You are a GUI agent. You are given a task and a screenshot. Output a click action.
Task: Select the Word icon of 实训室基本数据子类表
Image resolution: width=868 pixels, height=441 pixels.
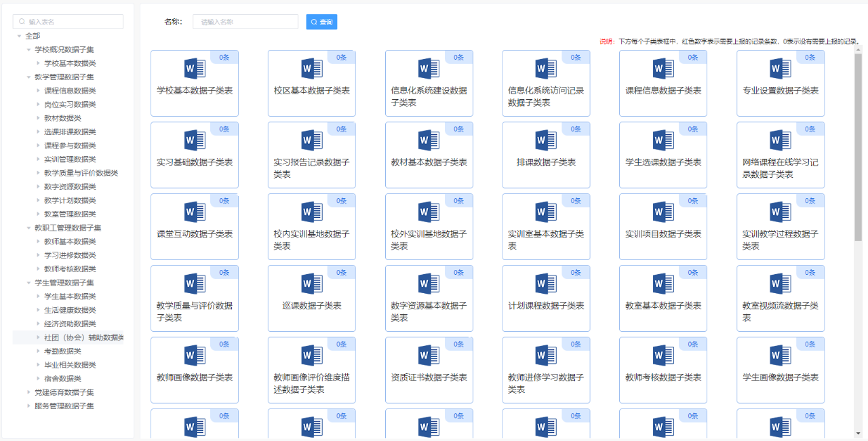pyautogui.click(x=546, y=212)
